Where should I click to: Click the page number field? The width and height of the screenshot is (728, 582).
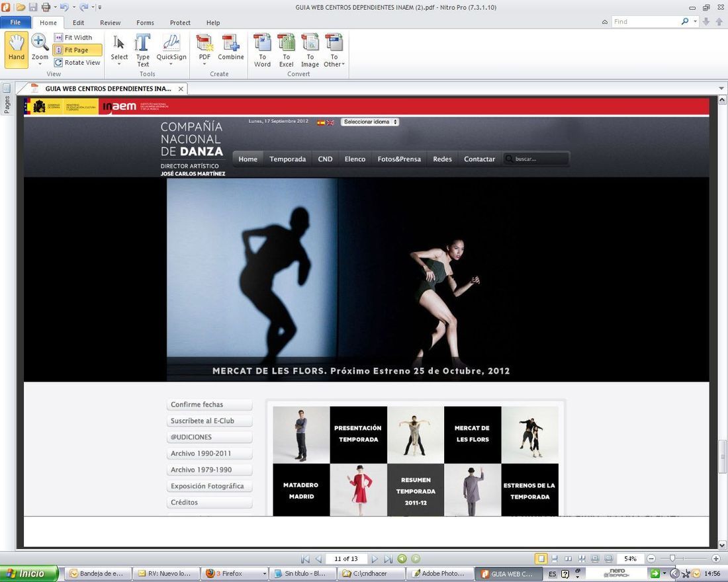tap(346, 559)
